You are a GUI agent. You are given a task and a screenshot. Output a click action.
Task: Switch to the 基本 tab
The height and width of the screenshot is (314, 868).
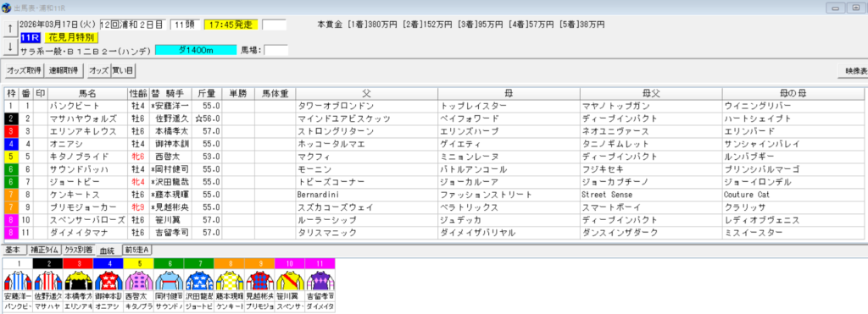[x=14, y=250]
